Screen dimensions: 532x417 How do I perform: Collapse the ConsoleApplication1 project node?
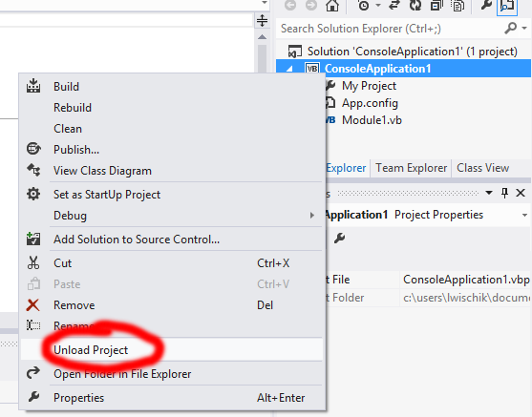tap(289, 69)
